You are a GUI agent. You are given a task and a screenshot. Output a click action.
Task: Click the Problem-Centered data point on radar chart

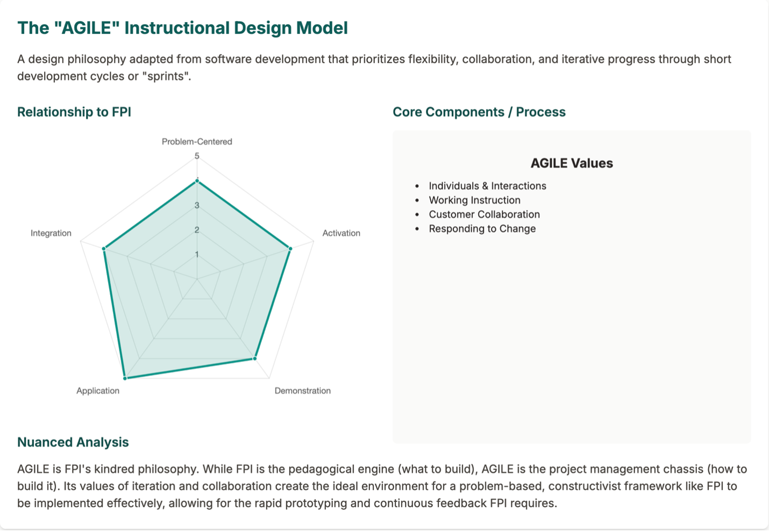click(197, 181)
